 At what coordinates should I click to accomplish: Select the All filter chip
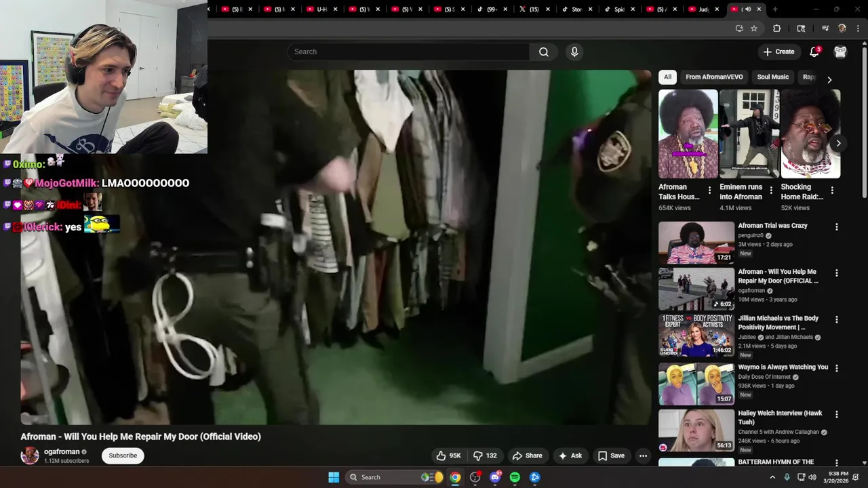click(667, 77)
